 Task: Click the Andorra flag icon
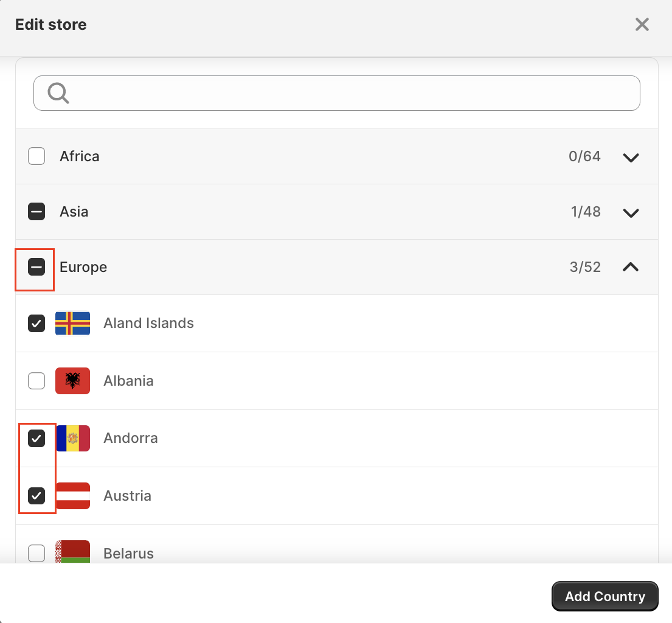pyautogui.click(x=72, y=438)
